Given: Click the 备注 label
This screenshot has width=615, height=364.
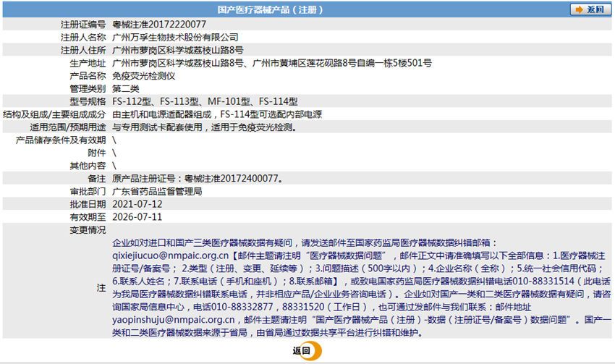Looking at the screenshot, I should tap(97, 179).
